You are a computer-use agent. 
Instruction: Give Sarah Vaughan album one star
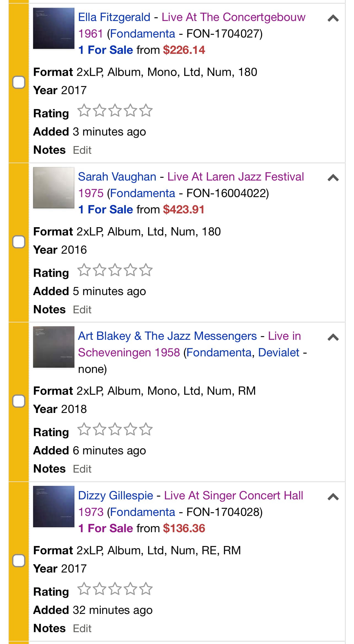coord(84,271)
